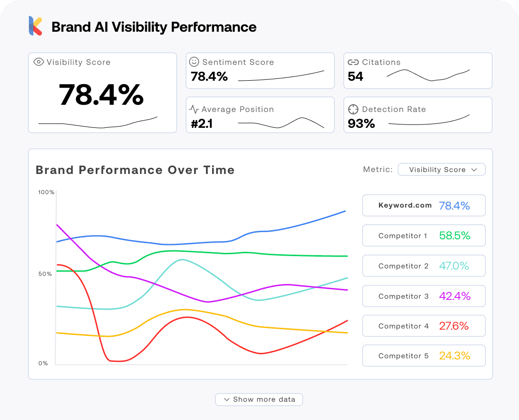Viewport: 519px width, 420px height.
Task: Toggle the Competitor 1 legend item
Action: click(424, 235)
